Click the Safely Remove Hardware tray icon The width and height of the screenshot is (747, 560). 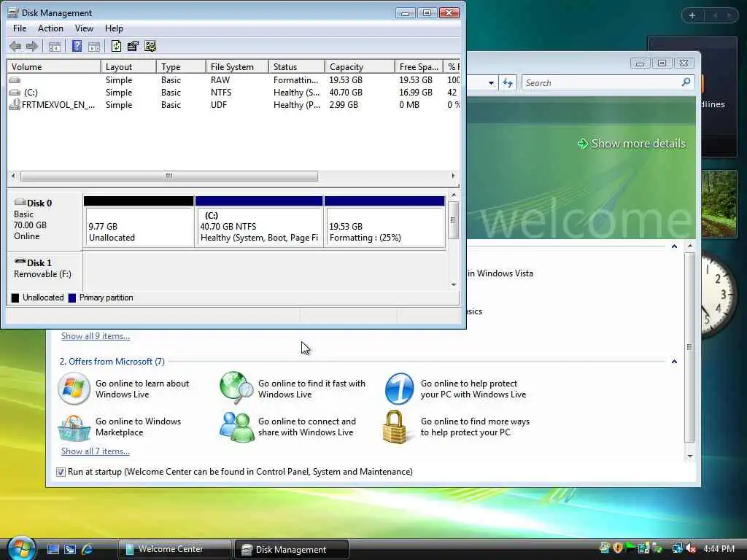(657, 548)
